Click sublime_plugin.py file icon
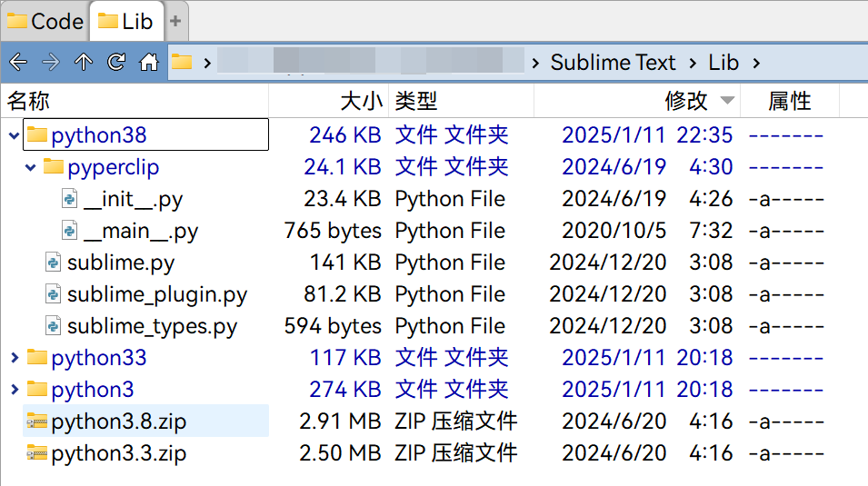 coord(53,294)
